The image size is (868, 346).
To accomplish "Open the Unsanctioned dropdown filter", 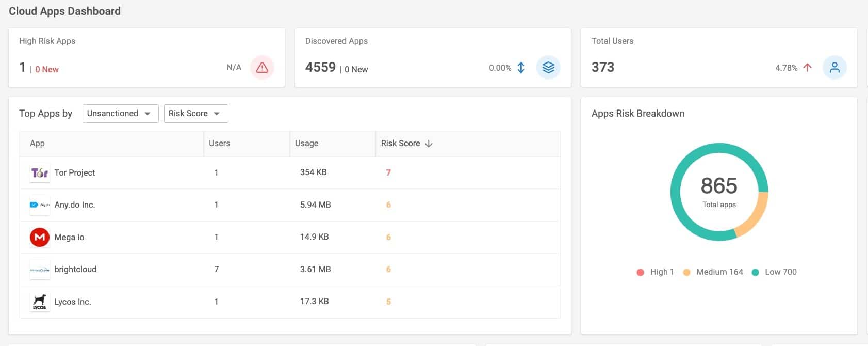I will tap(119, 114).
